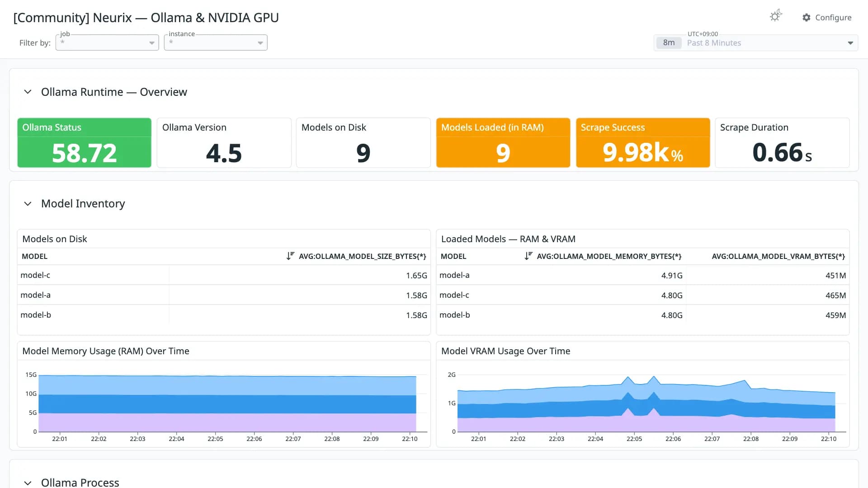This screenshot has width=868, height=488.
Task: Select the Models on Disk 9 tile
Action: (x=363, y=143)
